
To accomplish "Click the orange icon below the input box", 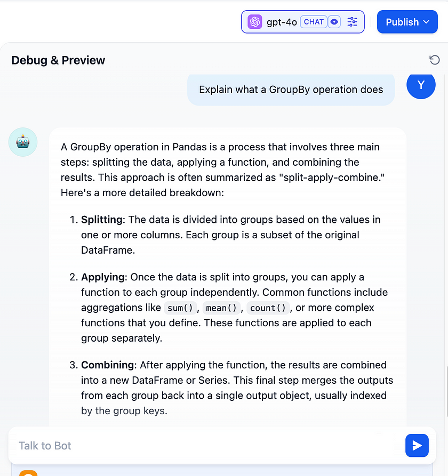I will (x=28, y=473).
